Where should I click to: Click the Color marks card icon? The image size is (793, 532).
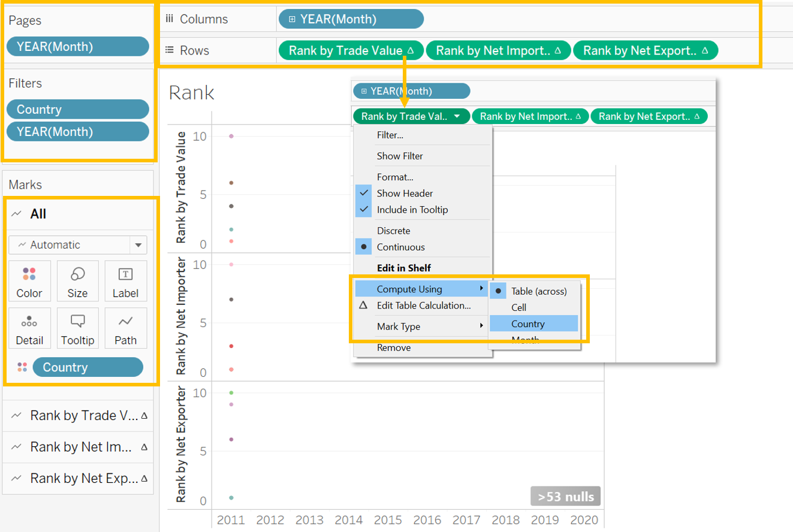pyautogui.click(x=29, y=274)
